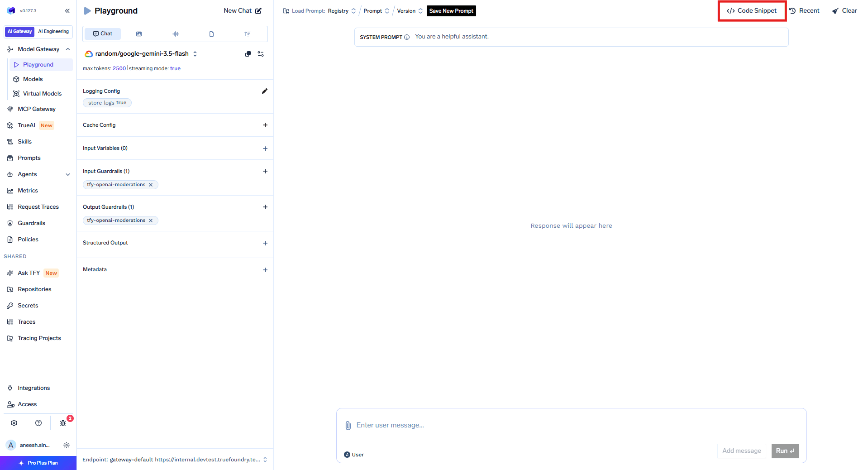Remove output guardrail tfy-openai-moderations
Screen dimensions: 868x470
[151, 221]
